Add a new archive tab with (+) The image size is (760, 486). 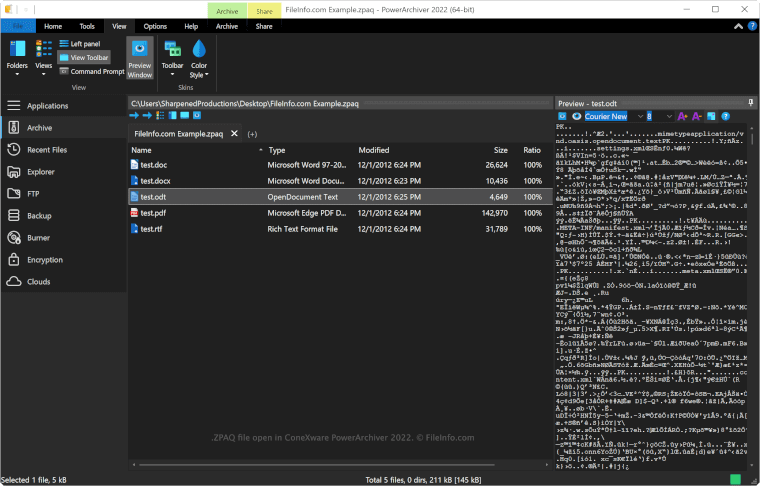tap(252, 134)
